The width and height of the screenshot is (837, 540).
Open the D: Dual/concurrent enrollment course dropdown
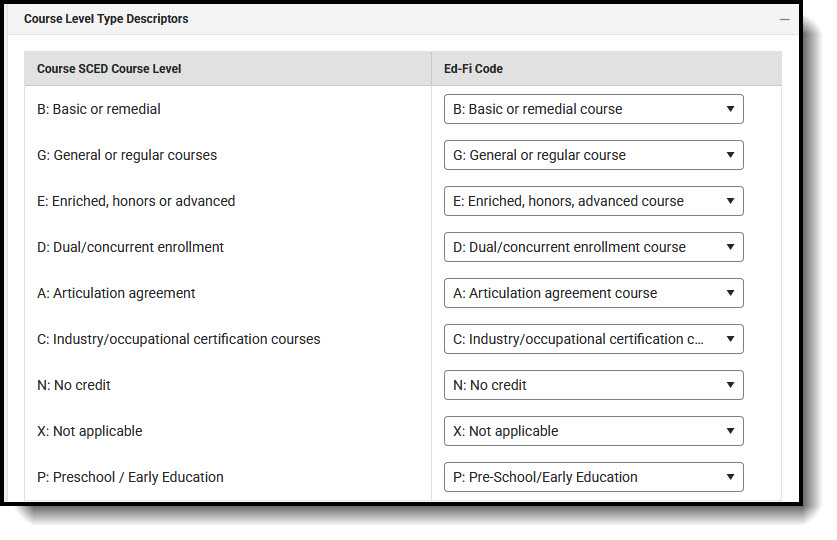pyautogui.click(x=593, y=247)
